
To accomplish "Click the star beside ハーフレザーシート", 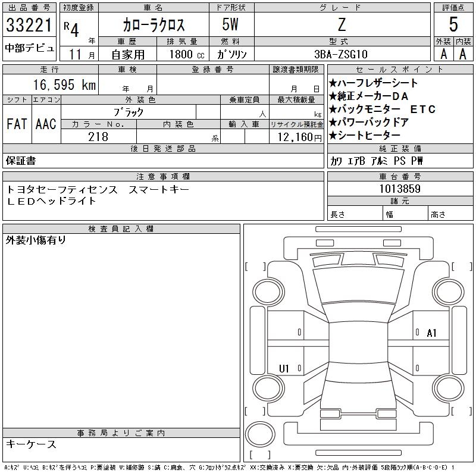I will coord(333,83).
